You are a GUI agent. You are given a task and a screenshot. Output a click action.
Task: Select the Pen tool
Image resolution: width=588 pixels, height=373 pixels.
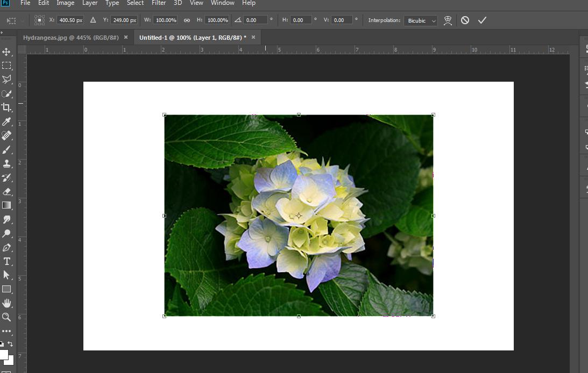6,247
